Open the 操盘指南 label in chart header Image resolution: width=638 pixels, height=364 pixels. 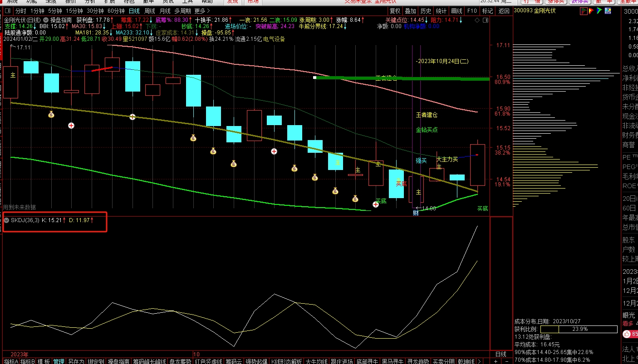pyautogui.click(x=61, y=20)
